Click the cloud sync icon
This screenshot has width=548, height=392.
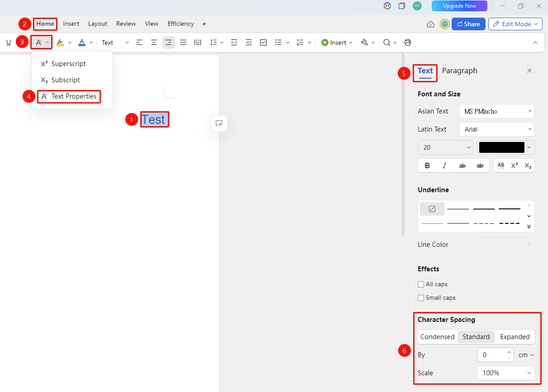tap(431, 24)
